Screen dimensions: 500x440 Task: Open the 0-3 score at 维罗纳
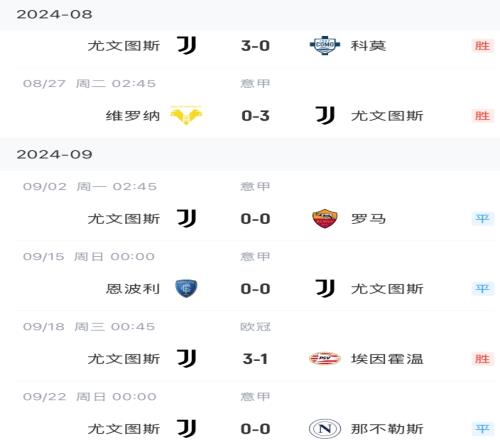255,116
